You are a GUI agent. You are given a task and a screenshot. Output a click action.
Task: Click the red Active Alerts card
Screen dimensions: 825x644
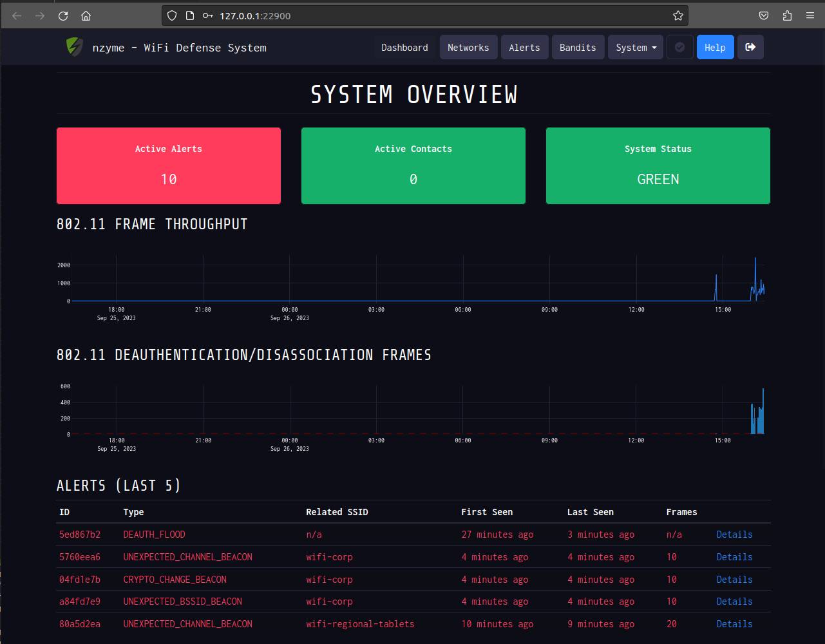(x=169, y=166)
